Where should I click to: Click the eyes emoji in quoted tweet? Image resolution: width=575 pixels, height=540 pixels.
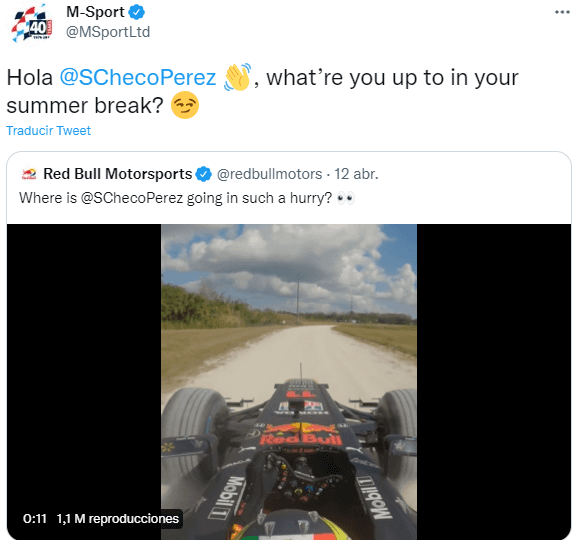[x=345, y=198]
